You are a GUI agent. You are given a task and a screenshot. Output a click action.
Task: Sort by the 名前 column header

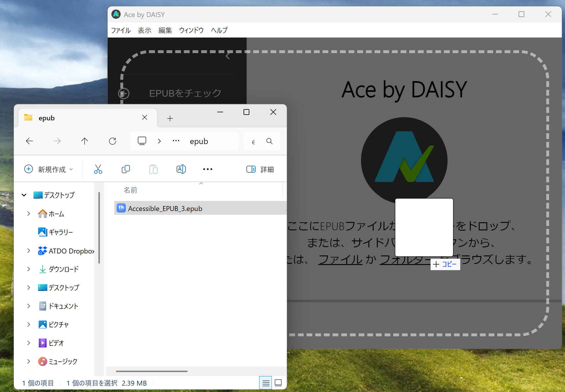click(130, 190)
